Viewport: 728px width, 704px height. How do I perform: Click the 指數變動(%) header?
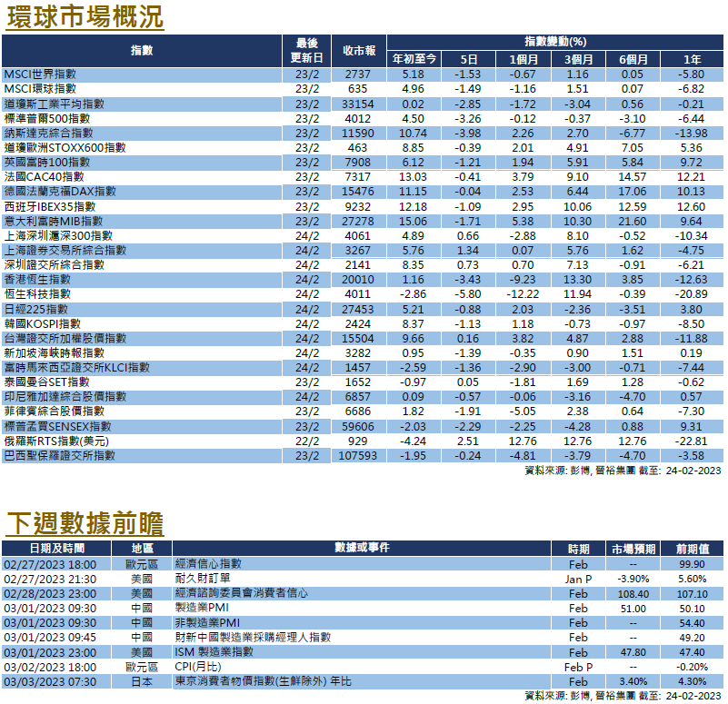coord(555,42)
